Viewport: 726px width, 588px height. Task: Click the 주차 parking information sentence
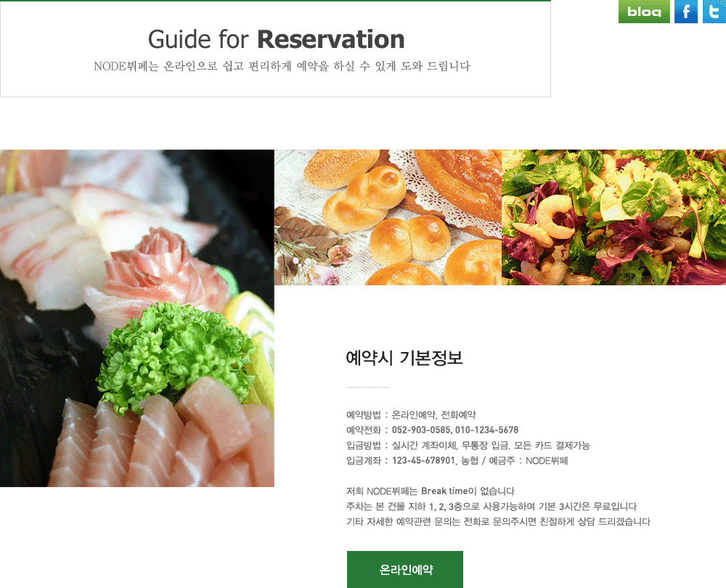[492, 507]
